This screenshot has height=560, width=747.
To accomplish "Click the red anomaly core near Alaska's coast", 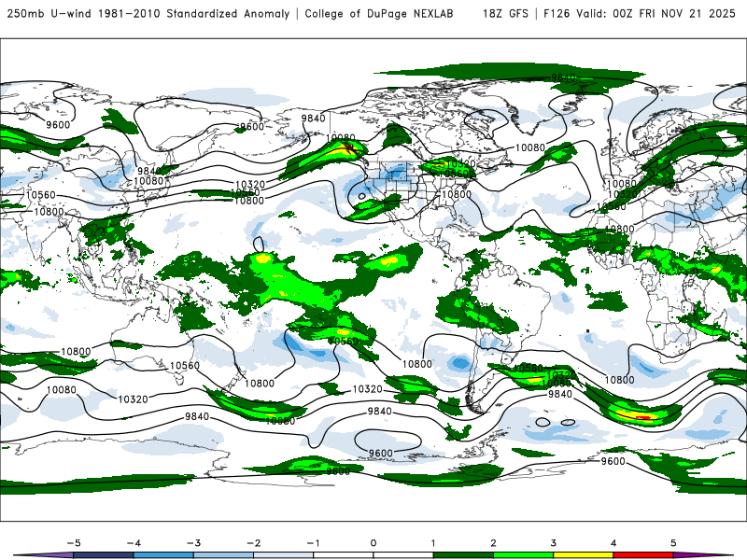I will click(350, 147).
